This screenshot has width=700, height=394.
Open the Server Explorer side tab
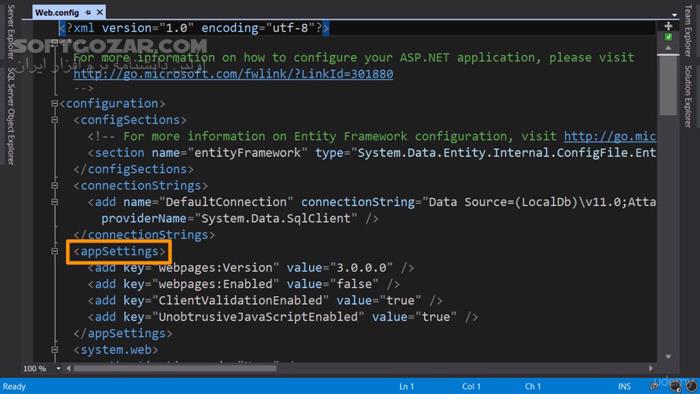point(11,31)
